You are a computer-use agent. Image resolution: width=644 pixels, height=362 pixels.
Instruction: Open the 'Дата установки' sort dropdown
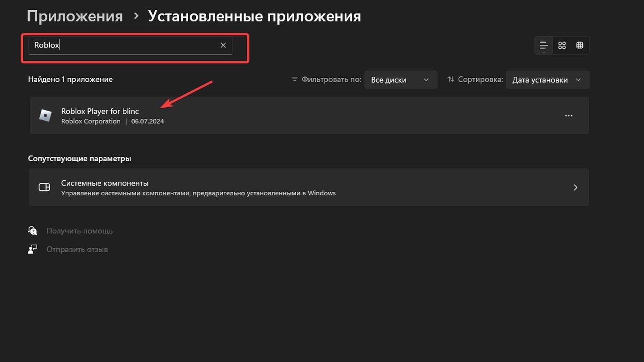(547, 80)
